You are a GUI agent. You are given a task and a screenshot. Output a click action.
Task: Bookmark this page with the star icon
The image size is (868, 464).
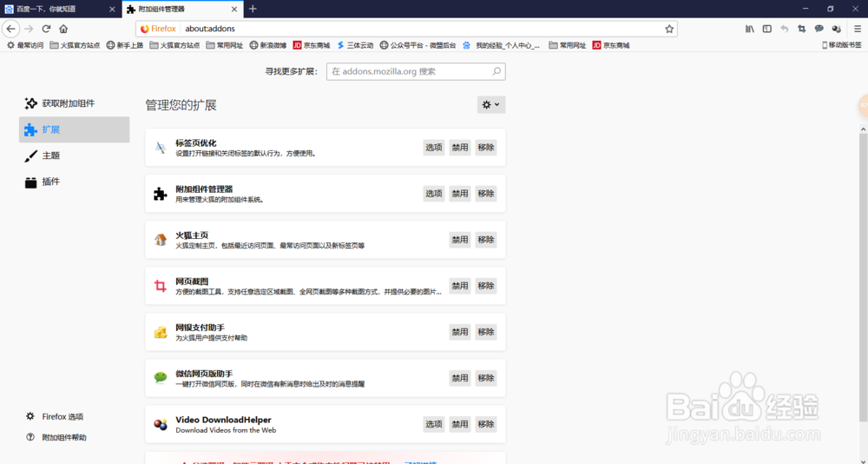669,29
